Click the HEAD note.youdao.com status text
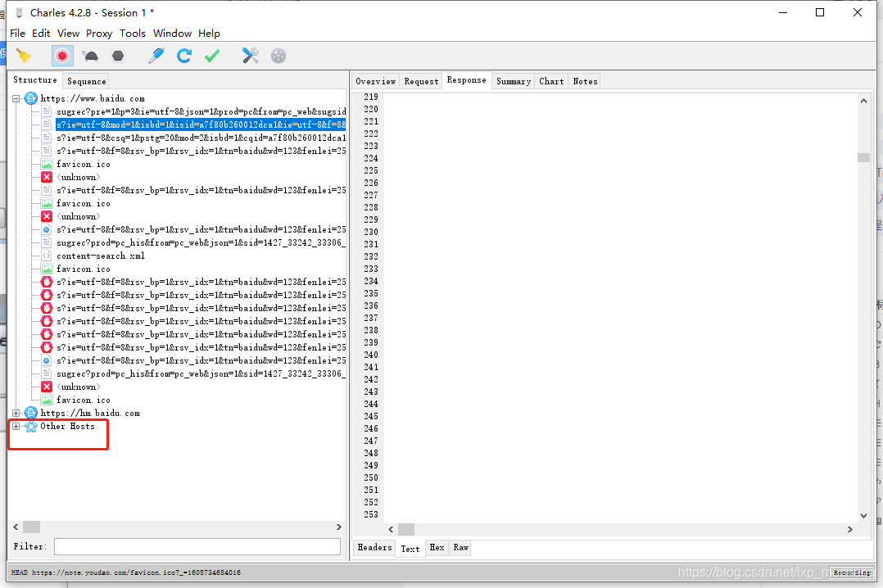This screenshot has height=588, width=883. (125, 572)
